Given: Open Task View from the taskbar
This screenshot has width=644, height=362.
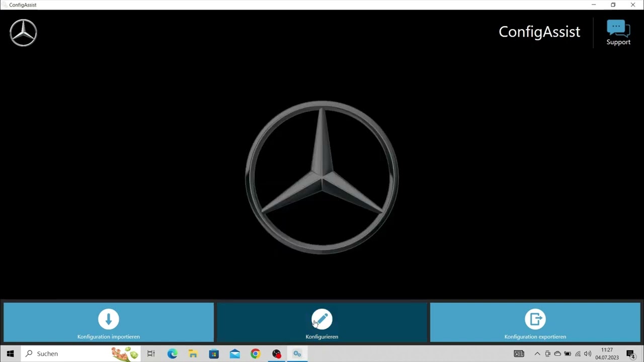Looking at the screenshot, I should tap(151, 354).
